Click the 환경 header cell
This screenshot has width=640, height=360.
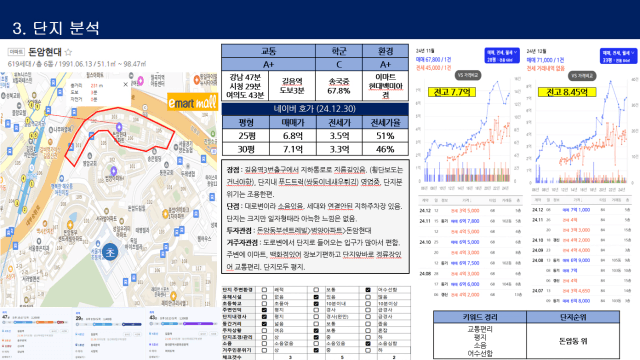coord(385,51)
